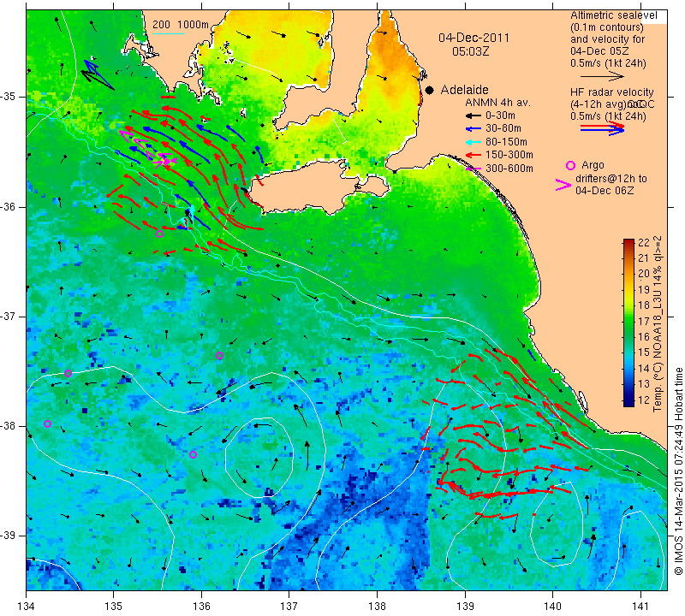Click the 'ANMN 4h av.' legend heading
This screenshot has width=685, height=616.
(x=498, y=103)
